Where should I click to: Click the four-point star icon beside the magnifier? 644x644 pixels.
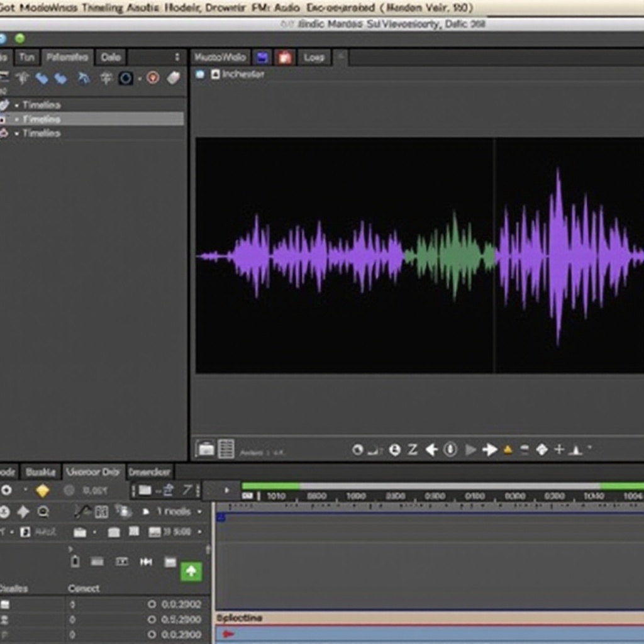tap(23, 512)
